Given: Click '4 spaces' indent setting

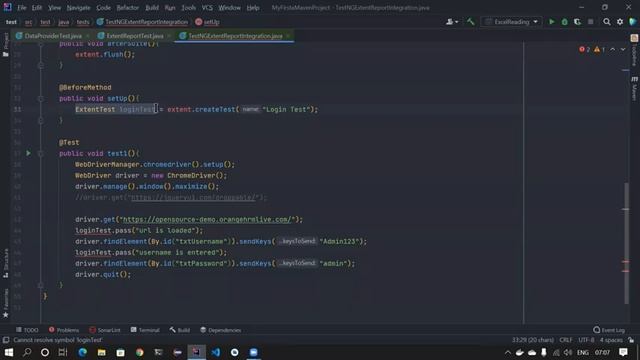Looking at the screenshot, I should 611,340.
